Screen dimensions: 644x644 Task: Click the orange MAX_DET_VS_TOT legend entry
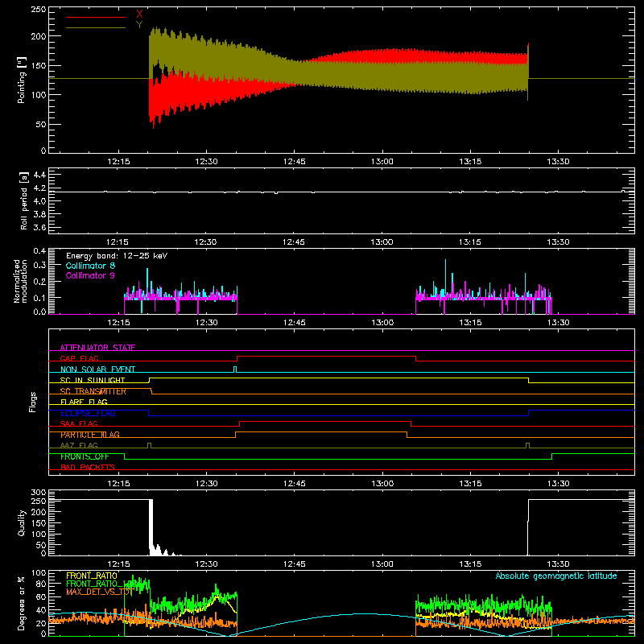(98, 592)
